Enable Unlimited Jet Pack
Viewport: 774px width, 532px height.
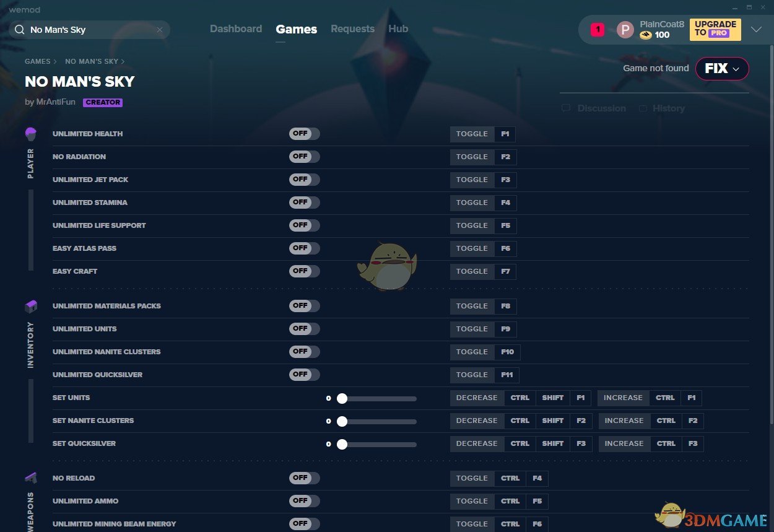305,180
